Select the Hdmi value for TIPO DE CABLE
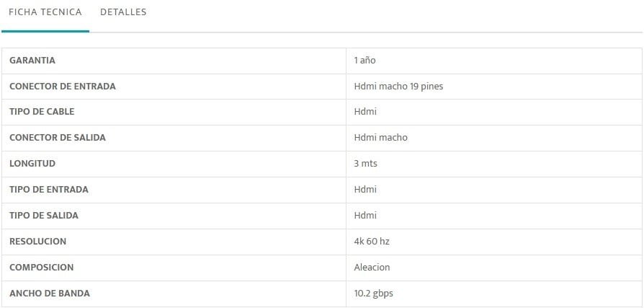 pos(365,112)
